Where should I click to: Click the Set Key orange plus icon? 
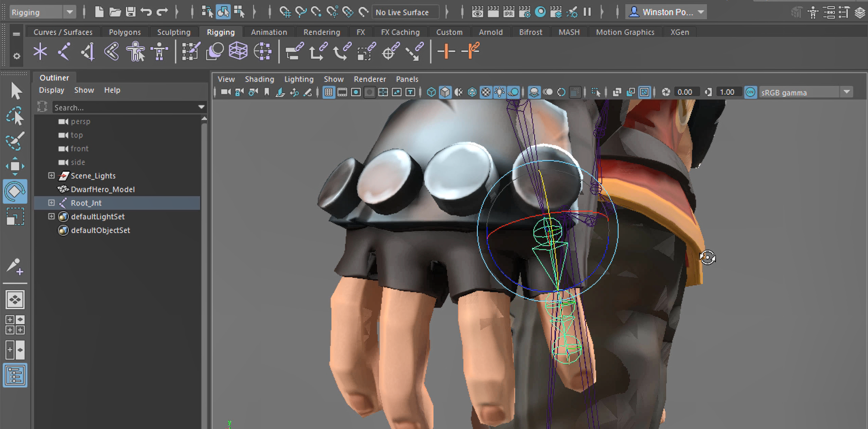pos(446,51)
